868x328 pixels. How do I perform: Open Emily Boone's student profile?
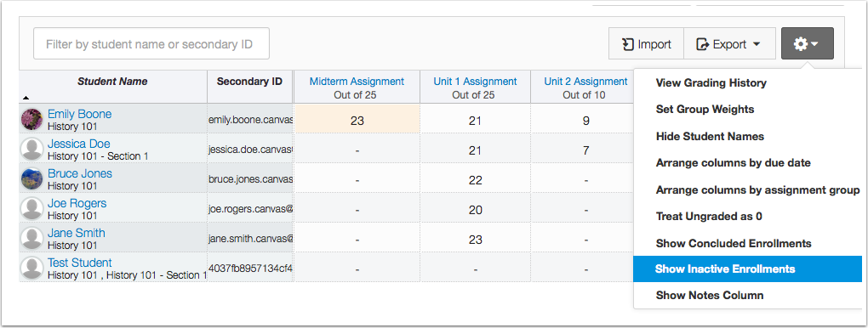coord(79,114)
